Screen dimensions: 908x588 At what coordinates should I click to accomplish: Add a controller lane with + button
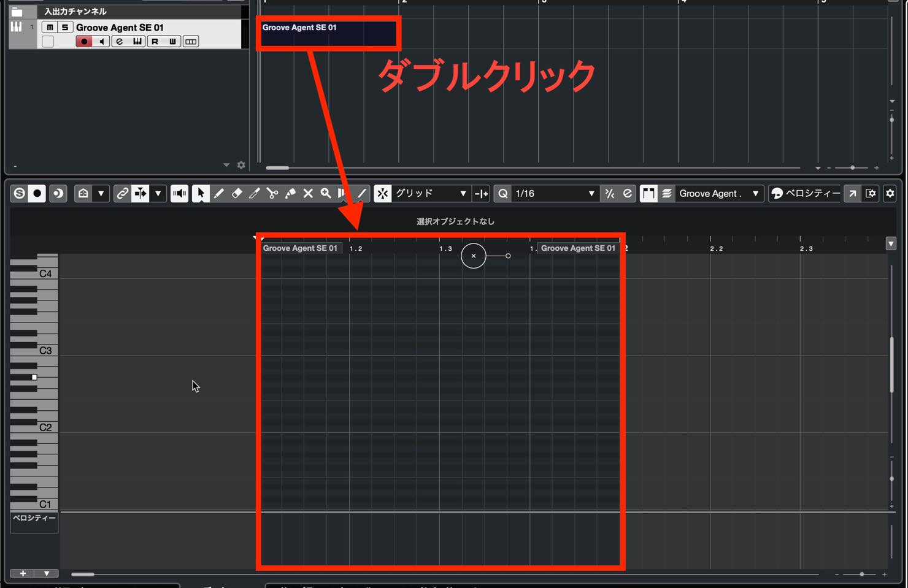(x=23, y=573)
